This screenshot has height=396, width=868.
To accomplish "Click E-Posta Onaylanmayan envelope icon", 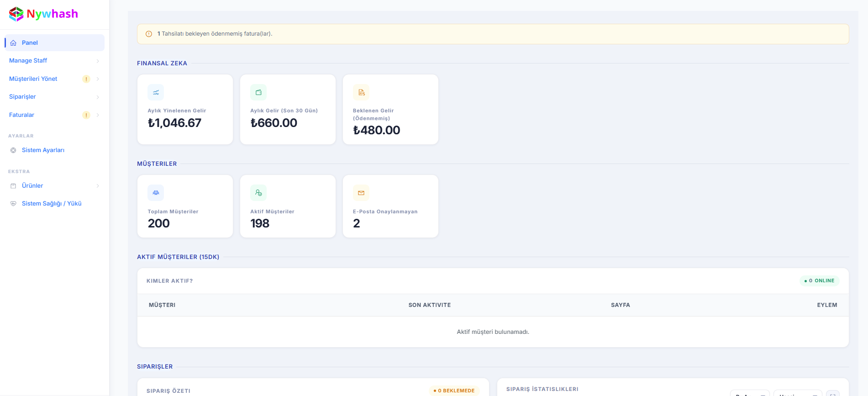I will 361,193.
